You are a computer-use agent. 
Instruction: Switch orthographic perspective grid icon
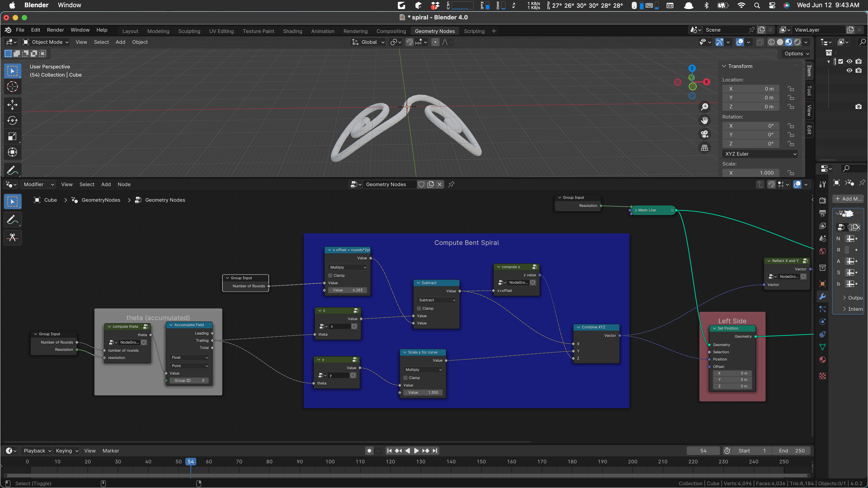[x=705, y=148]
